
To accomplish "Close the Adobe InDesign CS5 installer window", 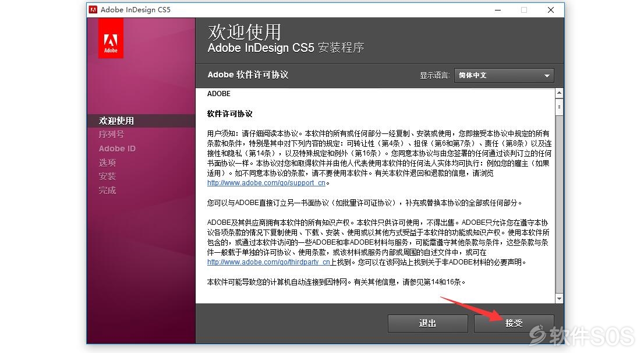I will tap(551, 10).
